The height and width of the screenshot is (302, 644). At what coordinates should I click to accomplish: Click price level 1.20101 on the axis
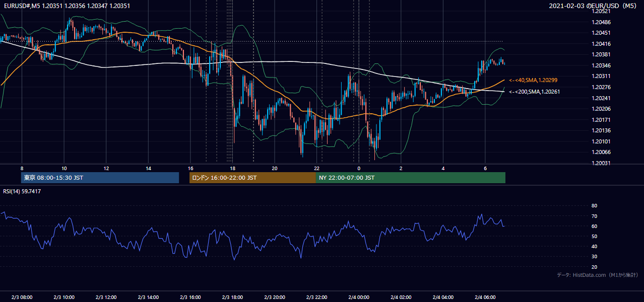601,141
